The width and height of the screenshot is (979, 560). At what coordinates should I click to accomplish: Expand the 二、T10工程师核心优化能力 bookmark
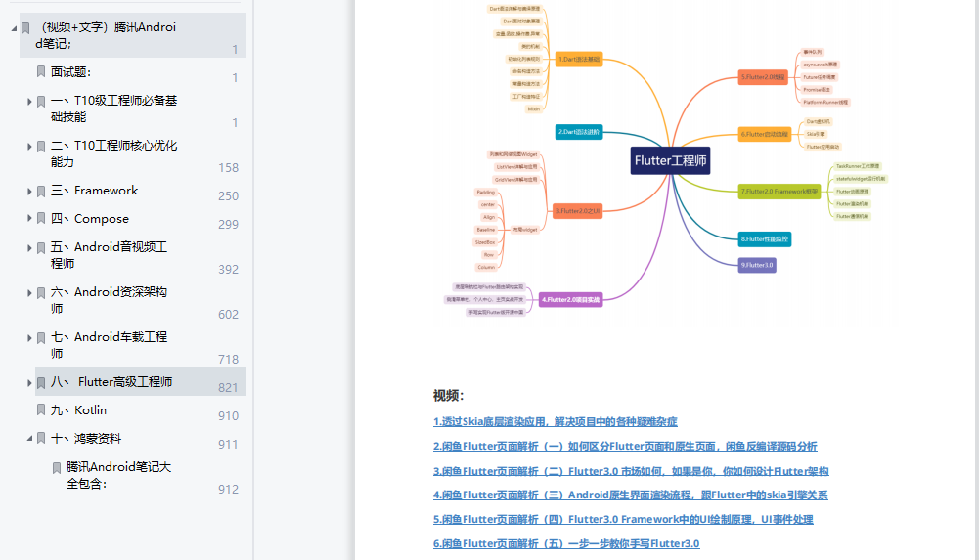coord(28,147)
